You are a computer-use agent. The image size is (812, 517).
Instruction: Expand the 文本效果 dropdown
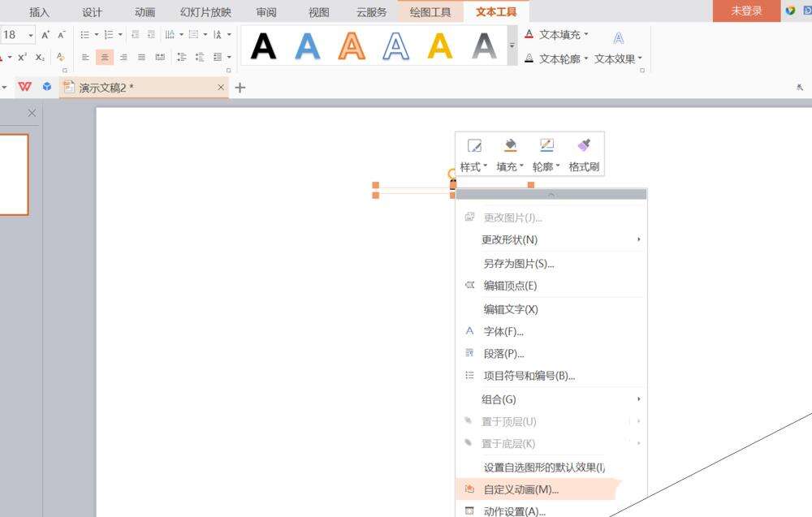tap(618, 58)
